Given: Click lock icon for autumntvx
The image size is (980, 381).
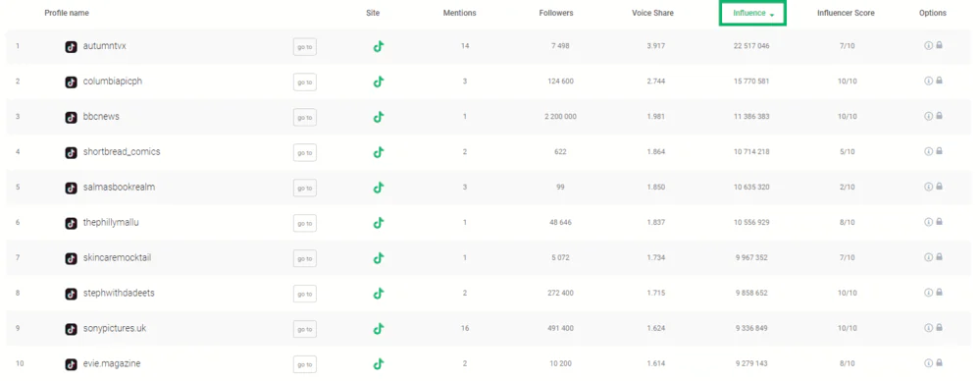Looking at the screenshot, I should click(939, 45).
